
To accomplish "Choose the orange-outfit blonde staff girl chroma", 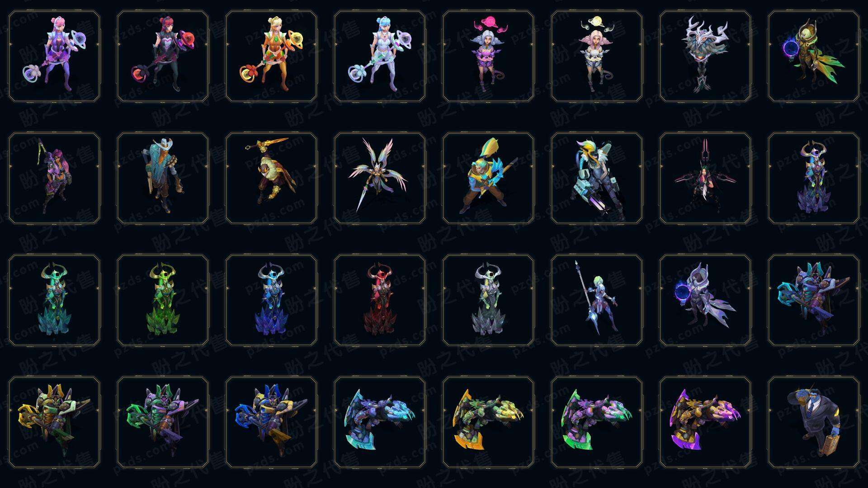I will pos(271,56).
